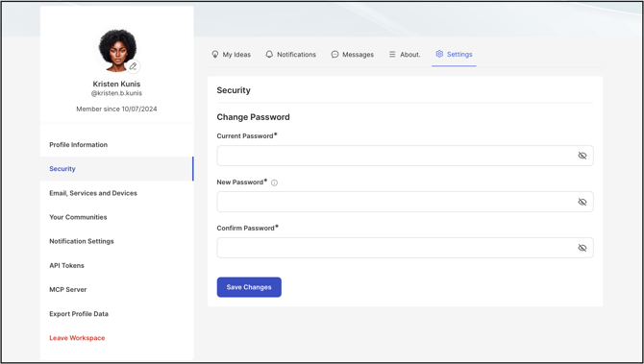This screenshot has width=644, height=364.
Task: Click the lightbulb icon beside My Ideas
Action: [x=214, y=54]
